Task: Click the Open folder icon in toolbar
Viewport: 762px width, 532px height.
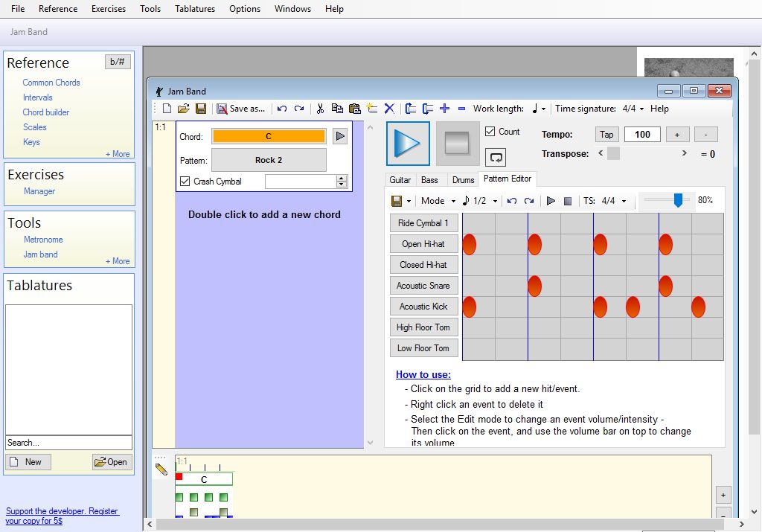Action: click(184, 109)
